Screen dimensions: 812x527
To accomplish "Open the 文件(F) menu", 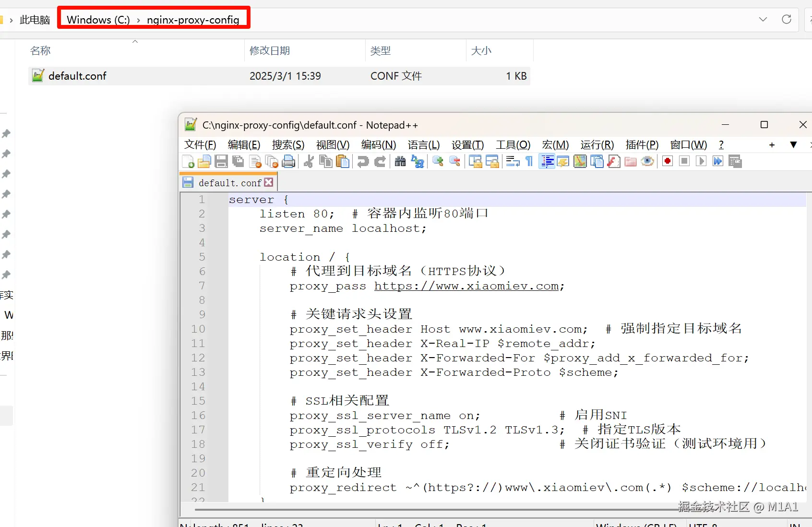I will pos(200,145).
